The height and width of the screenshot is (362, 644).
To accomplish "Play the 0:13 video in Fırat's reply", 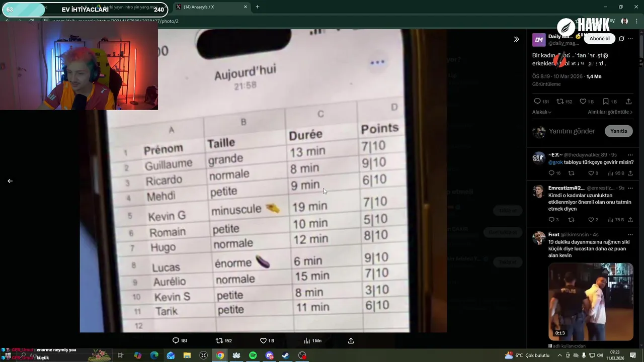I will (591, 302).
